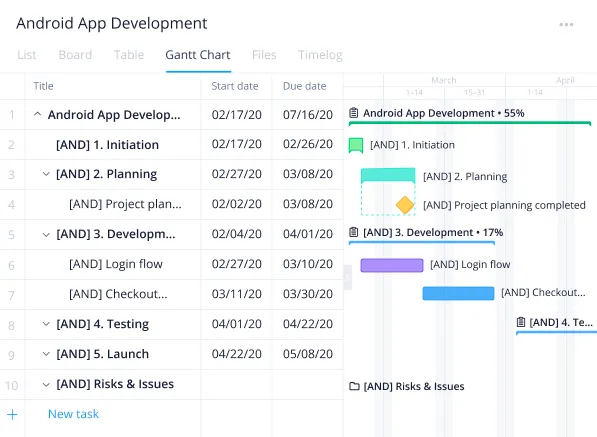Screen dimensions: 597x437
Task: Open the three-dot more options menu
Action: coord(566,25)
